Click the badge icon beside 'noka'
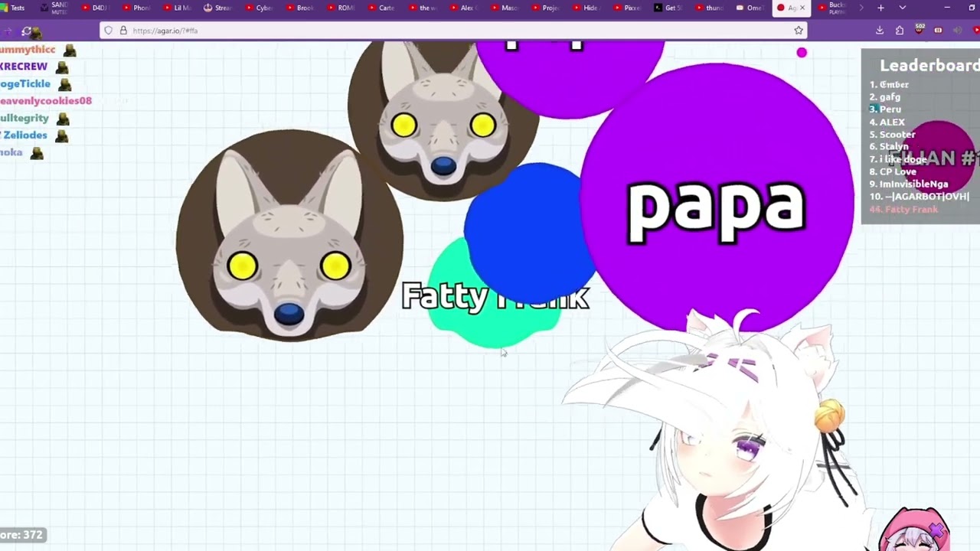The image size is (980, 551). click(x=36, y=153)
